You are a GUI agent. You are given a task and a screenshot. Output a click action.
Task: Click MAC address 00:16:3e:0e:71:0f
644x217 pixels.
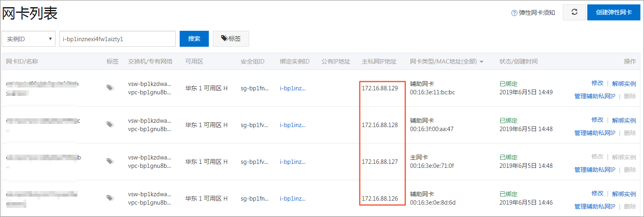tap(432, 166)
